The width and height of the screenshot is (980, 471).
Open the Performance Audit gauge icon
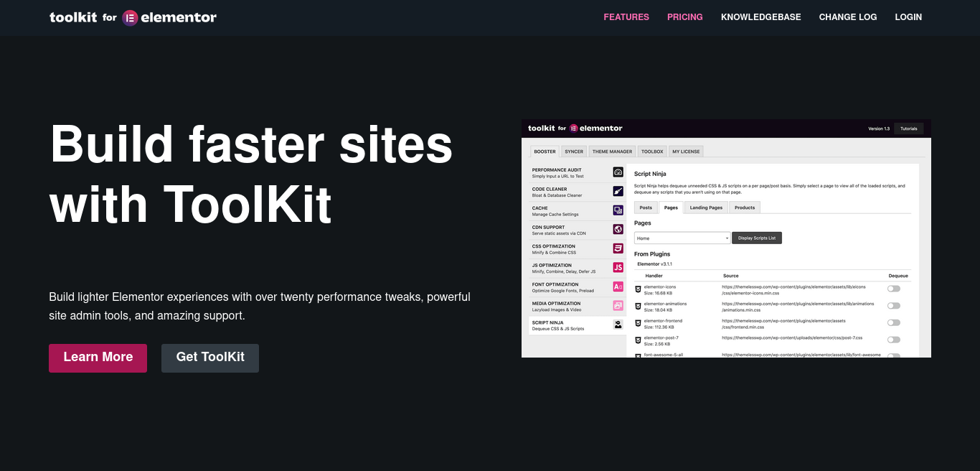point(618,172)
